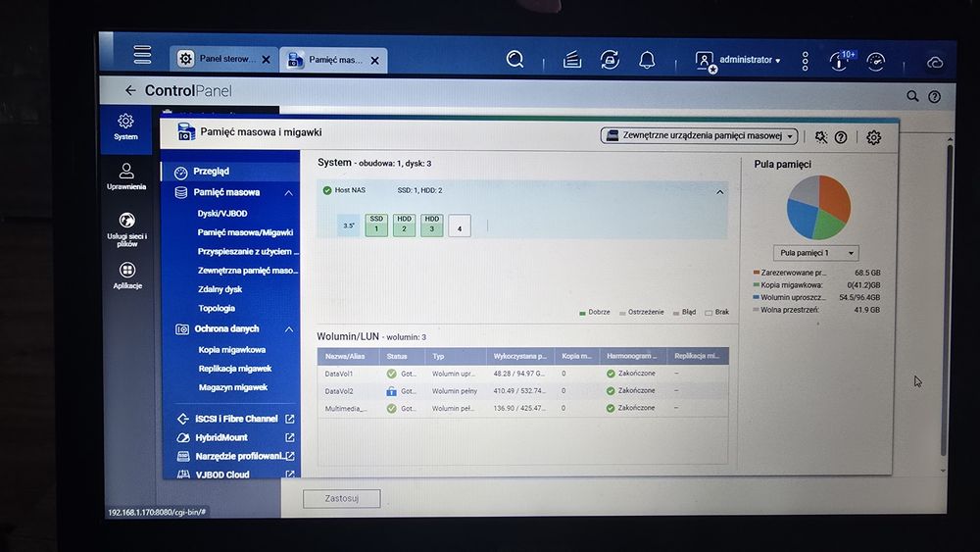The height and width of the screenshot is (552, 980).
Task: Open the administrator user menu
Action: coord(738,61)
